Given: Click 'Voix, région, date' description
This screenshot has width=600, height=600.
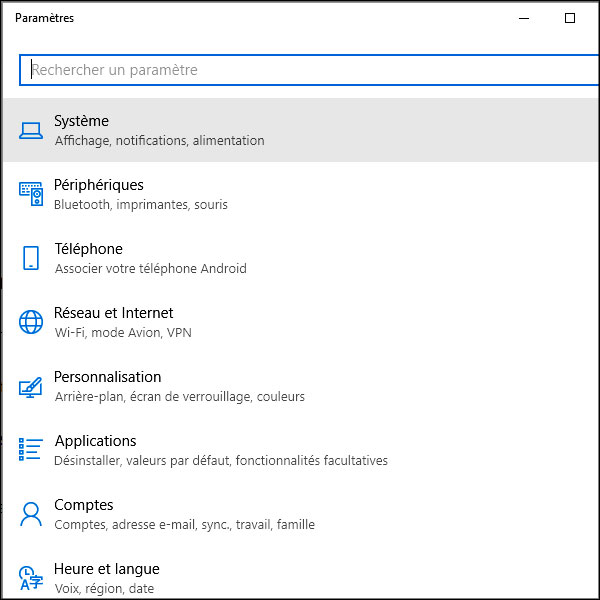Looking at the screenshot, I should [x=104, y=589].
